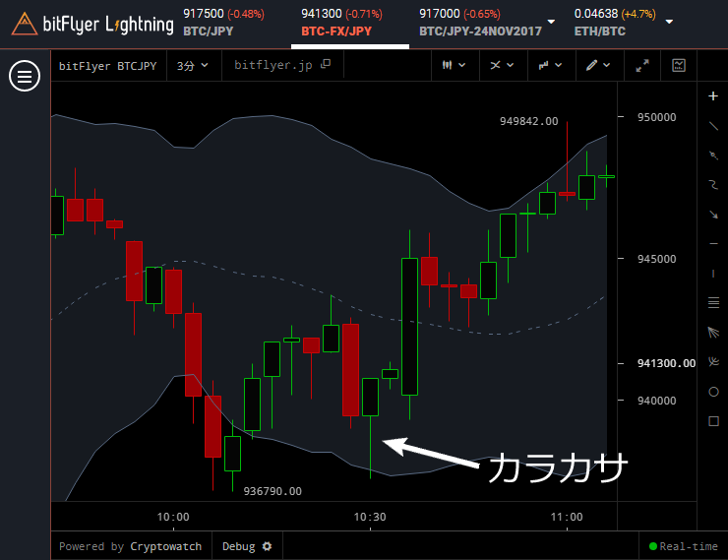Image resolution: width=728 pixels, height=560 pixels.
Task: Open Debug settings gear
Action: coord(267,546)
